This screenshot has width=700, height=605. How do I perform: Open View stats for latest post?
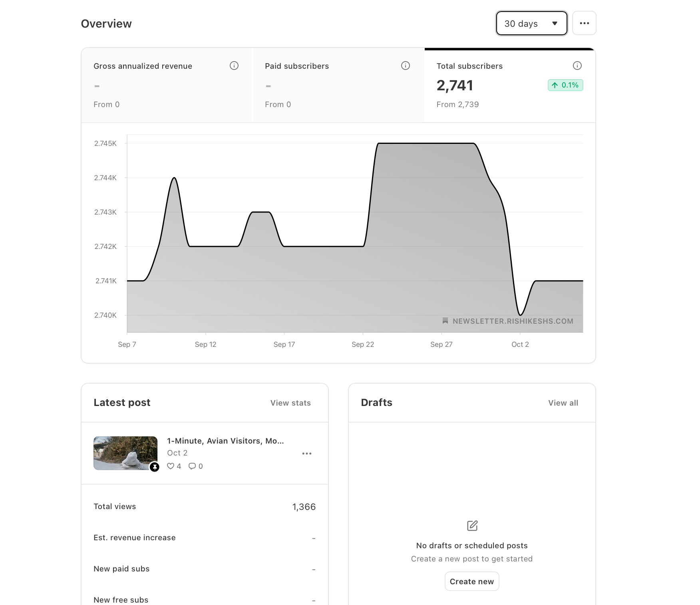290,403
